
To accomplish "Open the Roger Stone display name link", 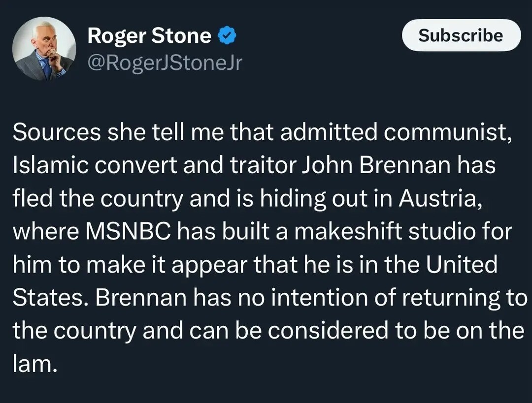I will 149,36.
